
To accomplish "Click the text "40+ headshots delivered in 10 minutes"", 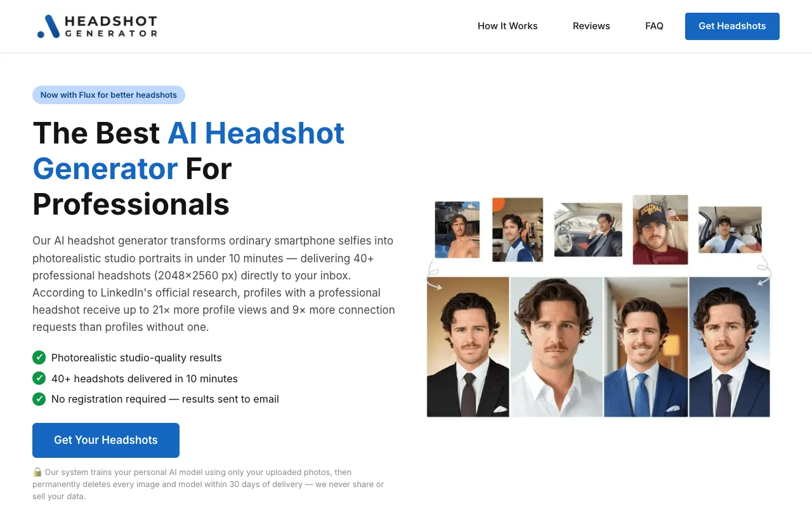I will 145,378.
